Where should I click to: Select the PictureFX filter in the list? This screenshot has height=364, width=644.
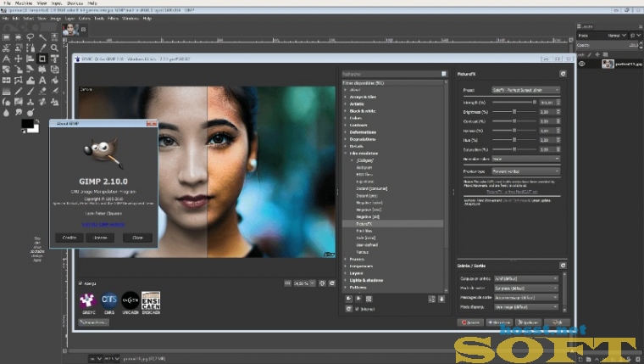[x=392, y=224]
